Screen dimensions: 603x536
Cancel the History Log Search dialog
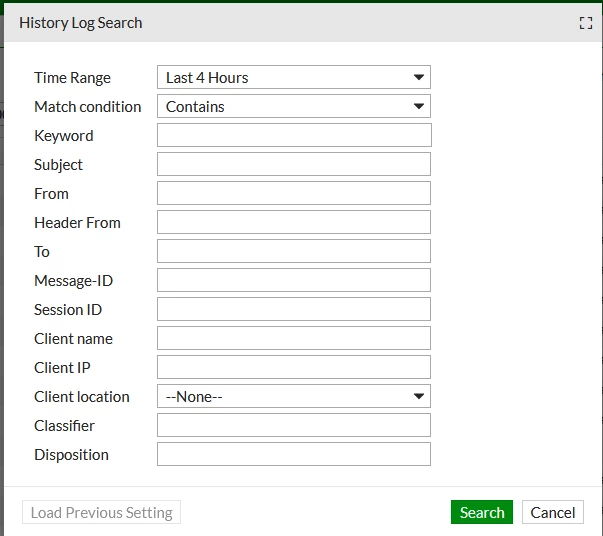click(x=553, y=512)
